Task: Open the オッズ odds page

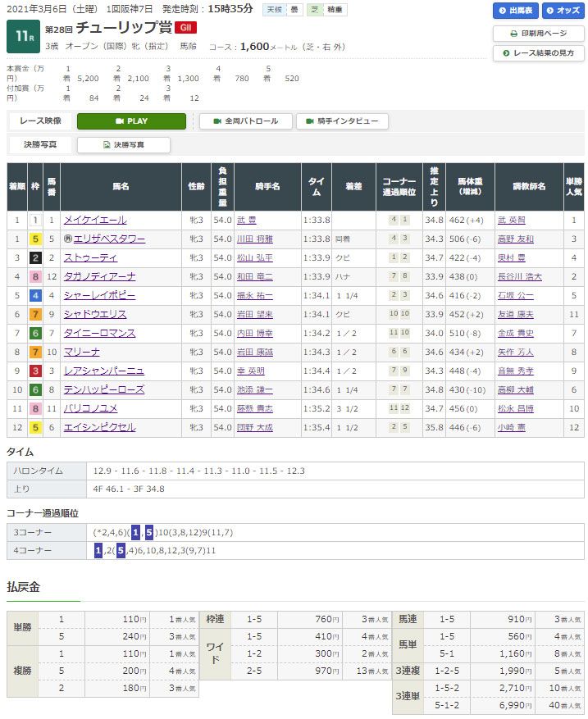Action: (x=562, y=11)
